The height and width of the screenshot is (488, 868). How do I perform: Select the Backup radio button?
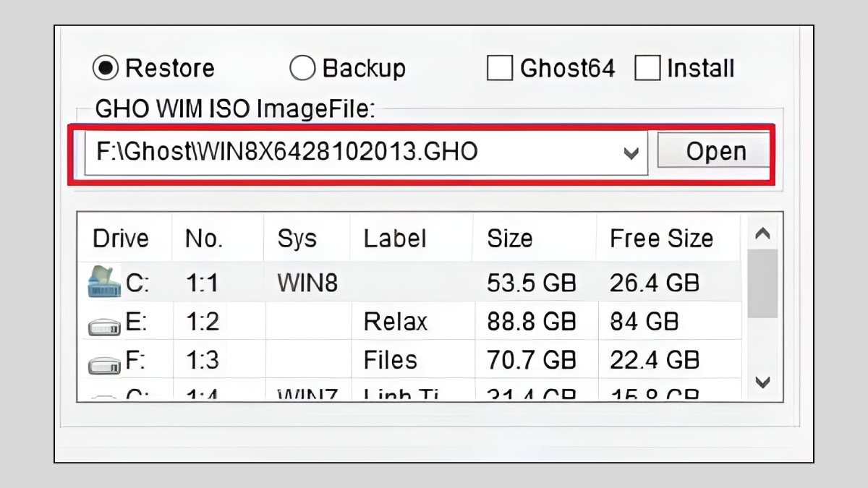pyautogui.click(x=302, y=69)
